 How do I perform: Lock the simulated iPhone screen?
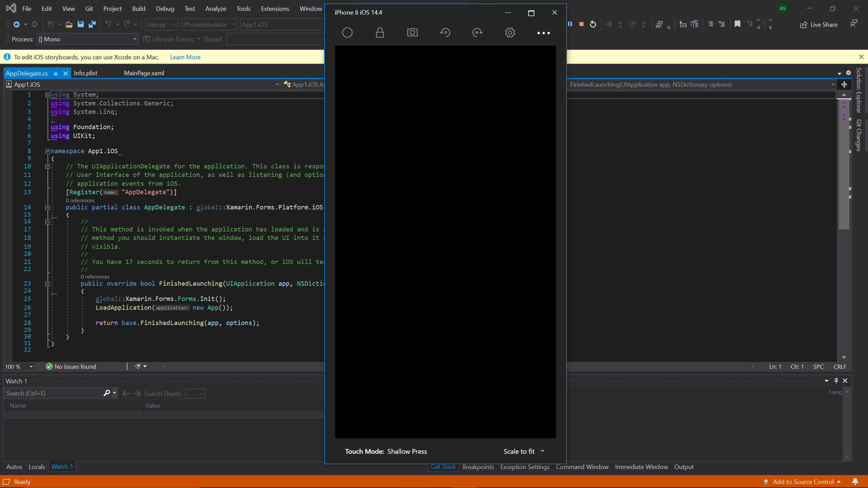[x=380, y=33]
